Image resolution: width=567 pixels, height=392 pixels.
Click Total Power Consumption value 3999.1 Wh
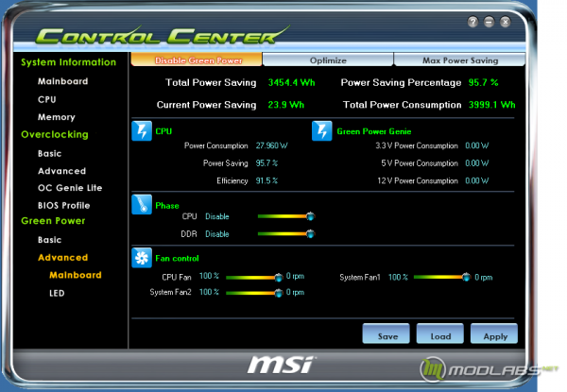(492, 105)
